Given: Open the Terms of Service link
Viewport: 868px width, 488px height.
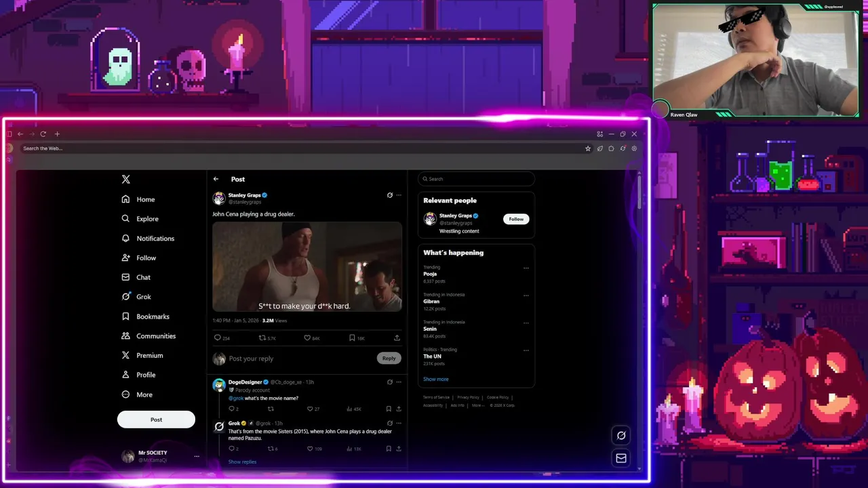Looking at the screenshot, I should pos(436,397).
